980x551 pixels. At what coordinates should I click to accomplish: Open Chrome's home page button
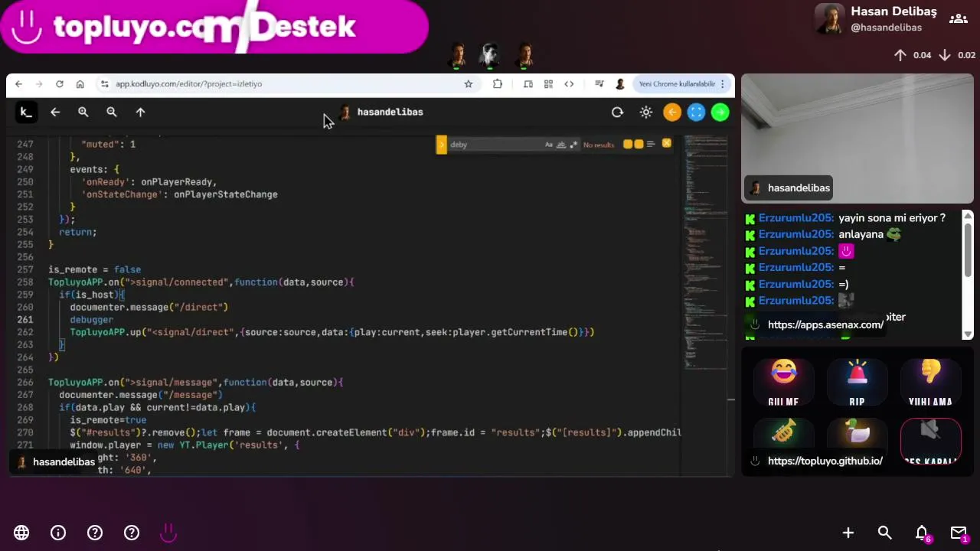80,84
